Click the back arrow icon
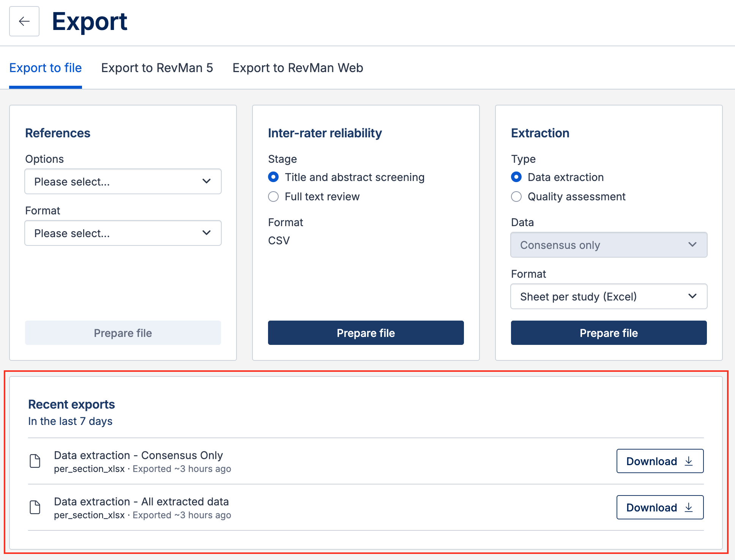The width and height of the screenshot is (735, 560). click(x=24, y=21)
